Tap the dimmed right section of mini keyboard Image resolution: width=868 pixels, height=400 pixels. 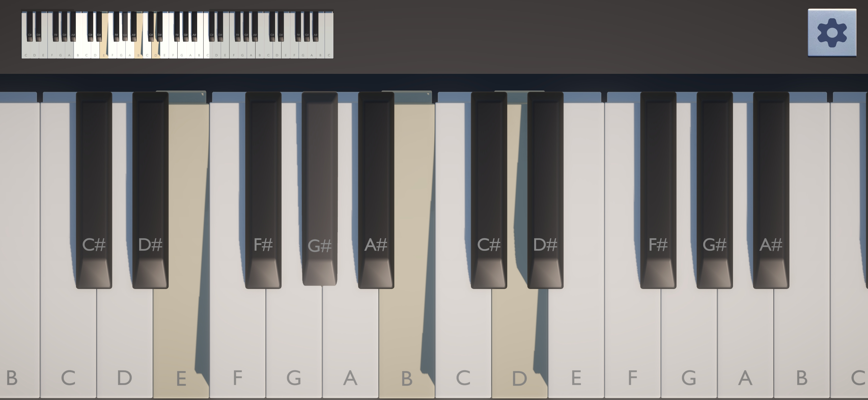[x=271, y=35]
